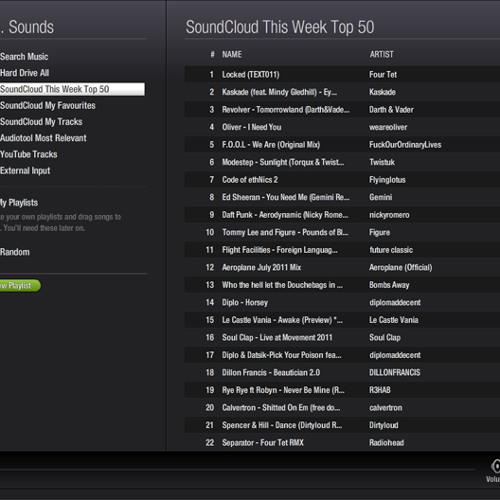Click artist name 'FuckOurOrdinaryLives'
This screenshot has height=500, width=500.
pyautogui.click(x=405, y=145)
